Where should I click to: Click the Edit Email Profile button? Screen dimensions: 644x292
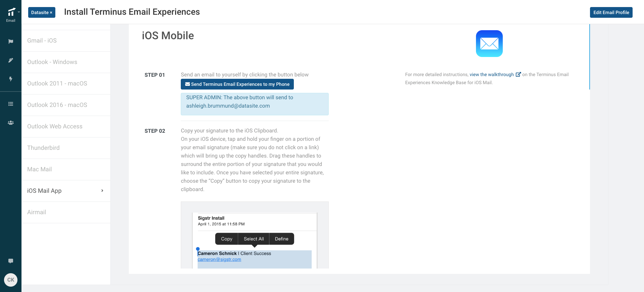pos(611,12)
